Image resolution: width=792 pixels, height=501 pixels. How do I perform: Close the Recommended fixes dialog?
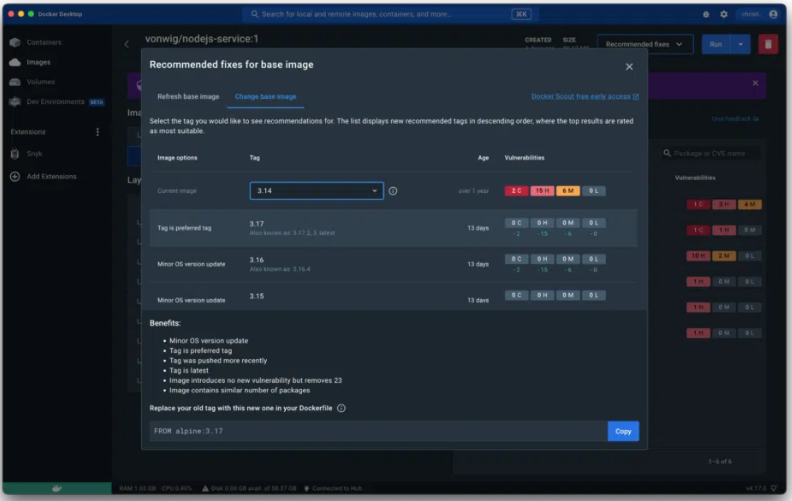tap(629, 67)
